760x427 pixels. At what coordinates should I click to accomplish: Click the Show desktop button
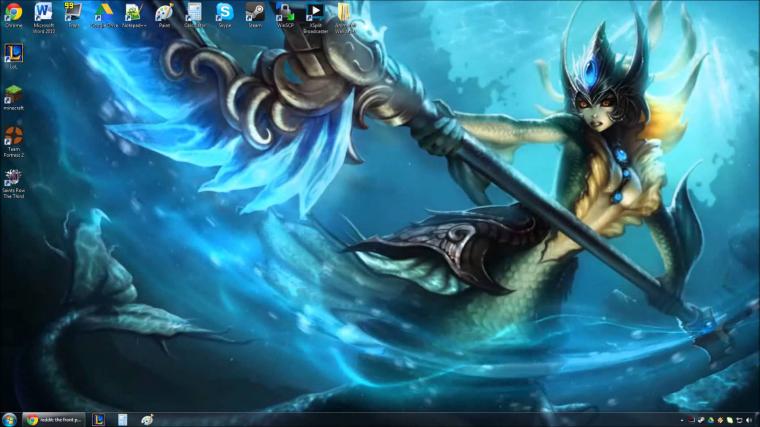757,420
